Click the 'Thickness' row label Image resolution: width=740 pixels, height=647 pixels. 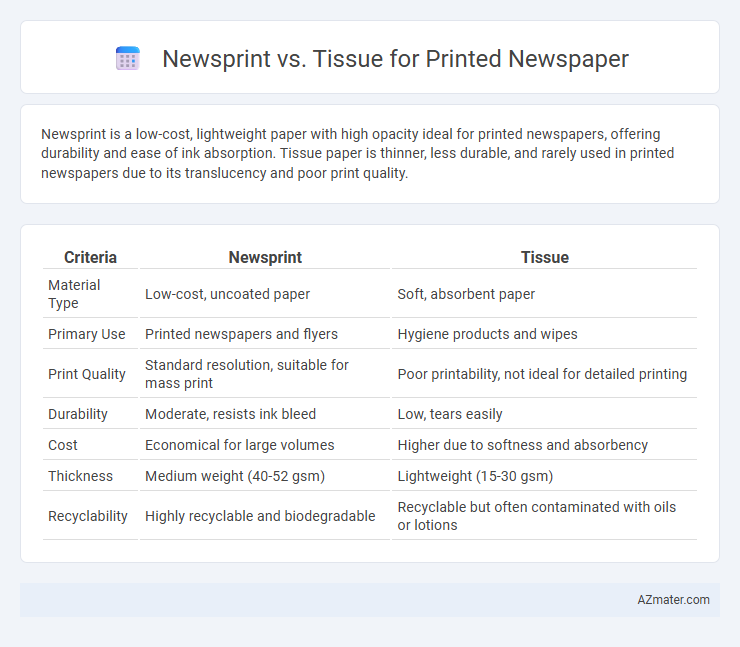click(80, 476)
